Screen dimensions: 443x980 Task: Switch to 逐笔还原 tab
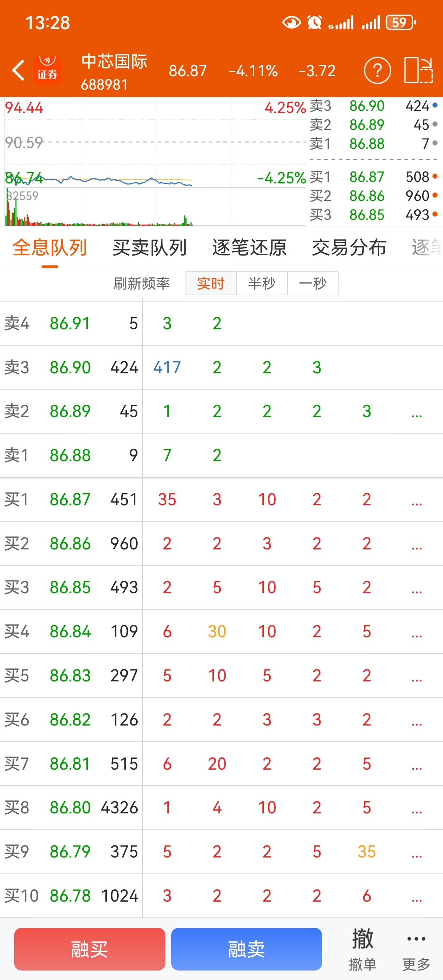pyautogui.click(x=250, y=248)
